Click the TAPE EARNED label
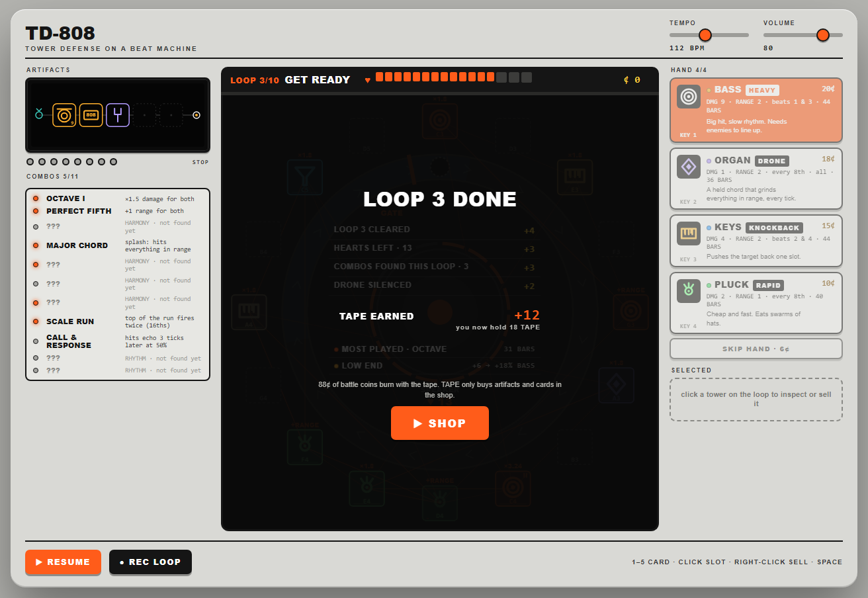868x598 pixels. coord(376,316)
